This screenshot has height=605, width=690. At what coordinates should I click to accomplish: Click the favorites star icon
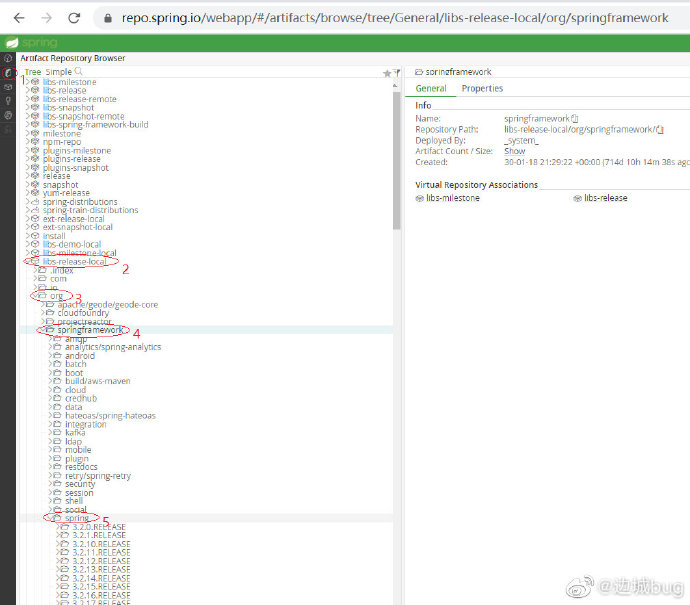[x=387, y=73]
